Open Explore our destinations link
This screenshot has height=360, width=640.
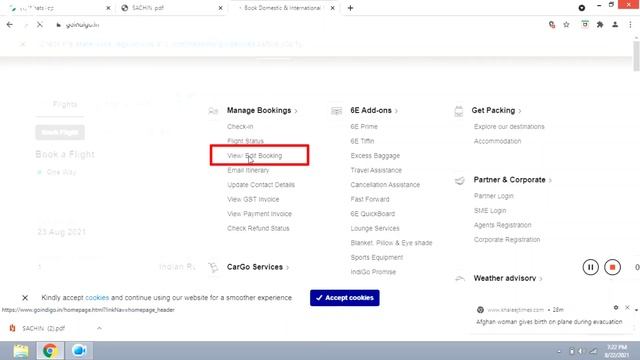click(x=509, y=127)
